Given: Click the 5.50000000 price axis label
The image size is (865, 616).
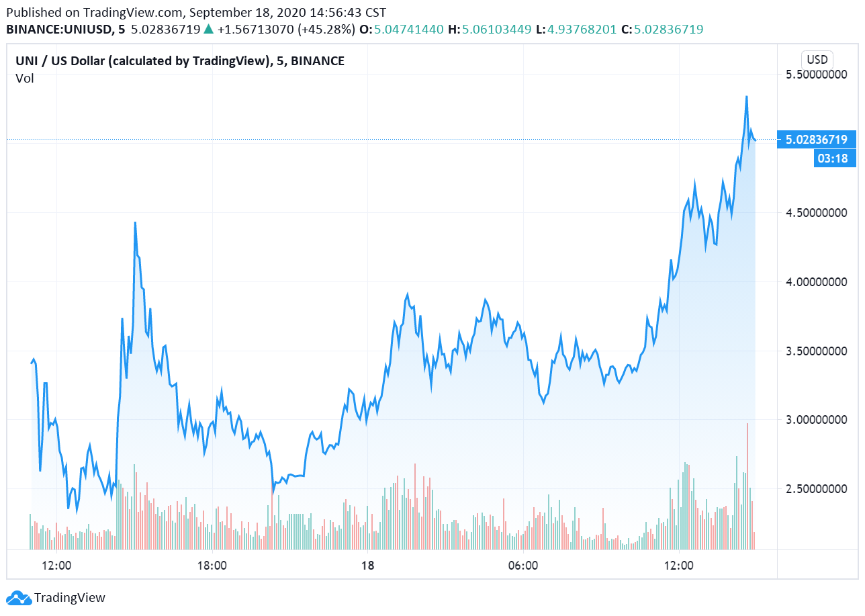Looking at the screenshot, I should [817, 75].
